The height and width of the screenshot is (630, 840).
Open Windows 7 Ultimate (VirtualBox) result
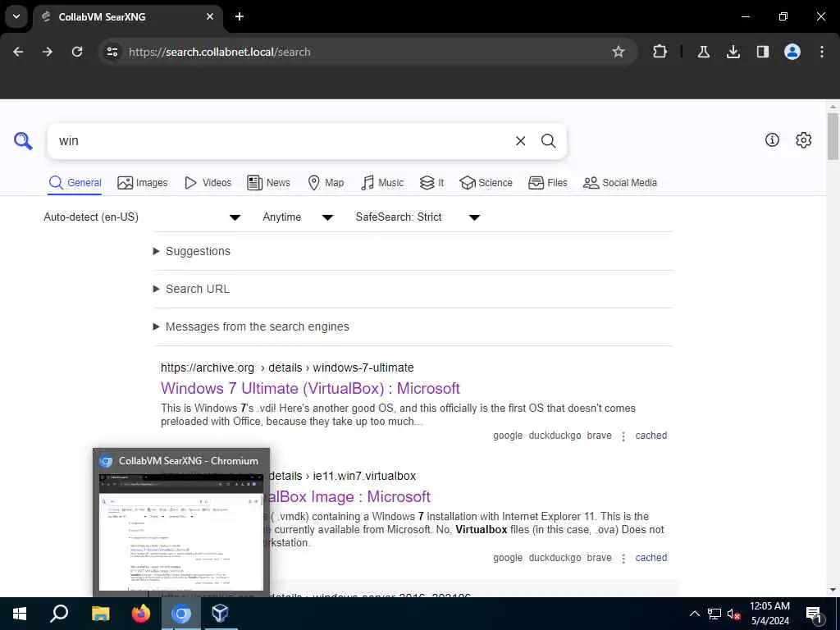point(310,388)
